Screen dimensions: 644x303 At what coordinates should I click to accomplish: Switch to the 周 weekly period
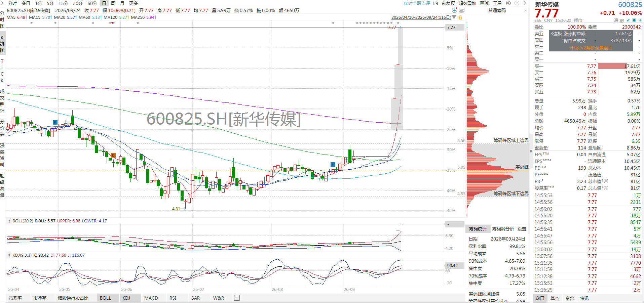113,3
